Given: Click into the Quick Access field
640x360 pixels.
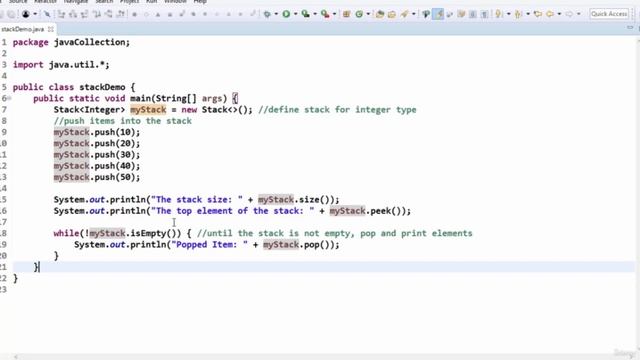Looking at the screenshot, I should coord(609,14).
